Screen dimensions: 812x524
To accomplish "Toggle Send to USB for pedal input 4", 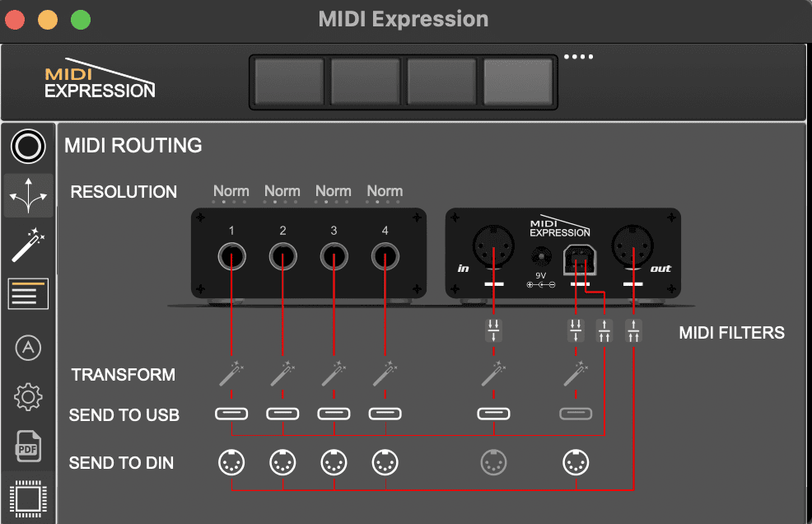I will [385, 414].
